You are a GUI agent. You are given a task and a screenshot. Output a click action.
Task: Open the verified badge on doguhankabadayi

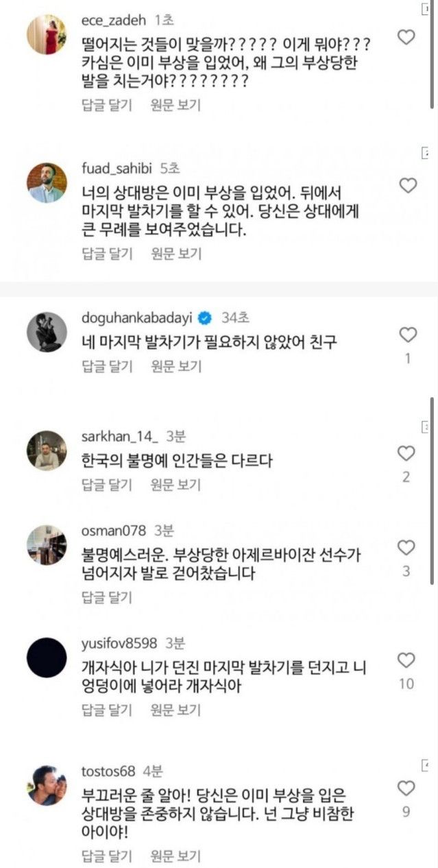point(204,318)
